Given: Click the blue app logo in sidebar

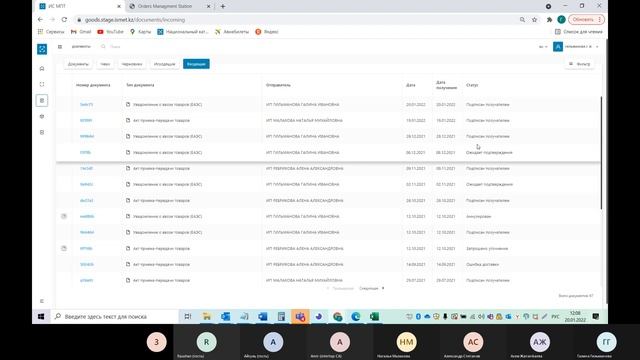Looking at the screenshot, I should click(42, 49).
